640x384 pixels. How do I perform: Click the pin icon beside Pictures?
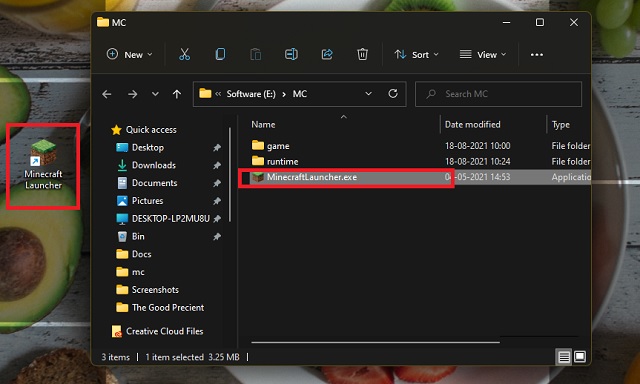[217, 201]
